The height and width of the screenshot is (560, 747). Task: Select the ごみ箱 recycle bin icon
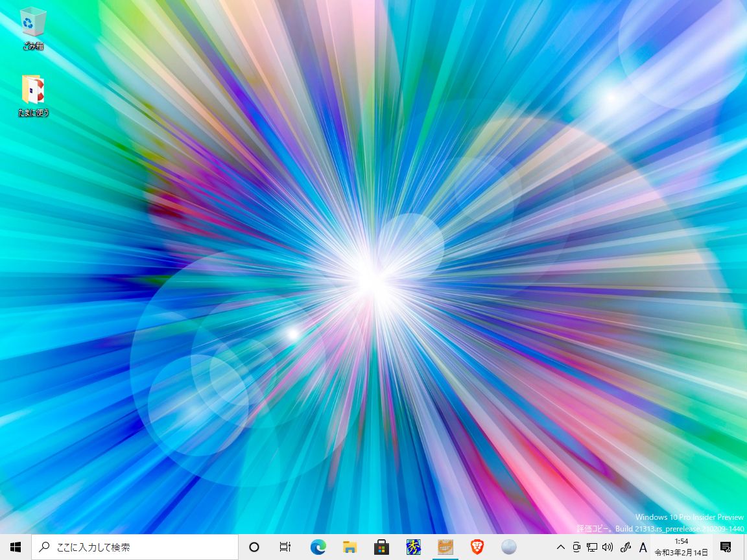[33, 29]
